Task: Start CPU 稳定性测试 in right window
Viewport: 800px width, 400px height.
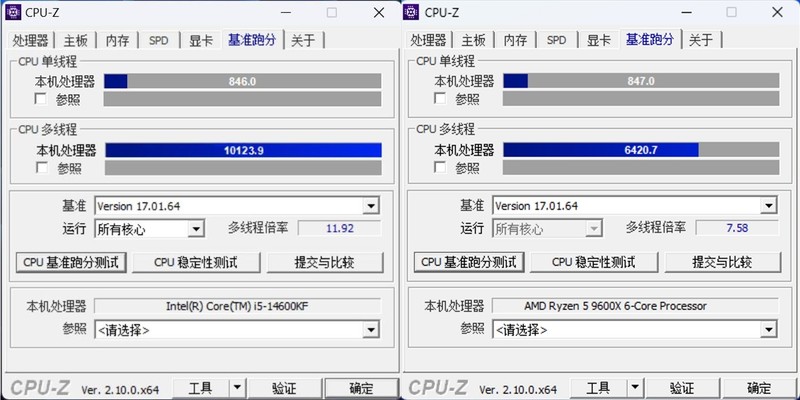Action: (x=594, y=262)
